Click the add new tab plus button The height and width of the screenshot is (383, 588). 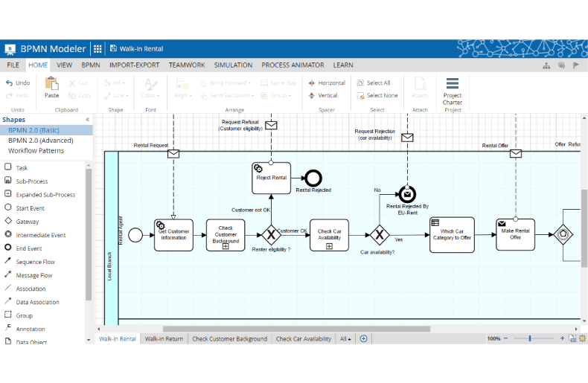[364, 338]
